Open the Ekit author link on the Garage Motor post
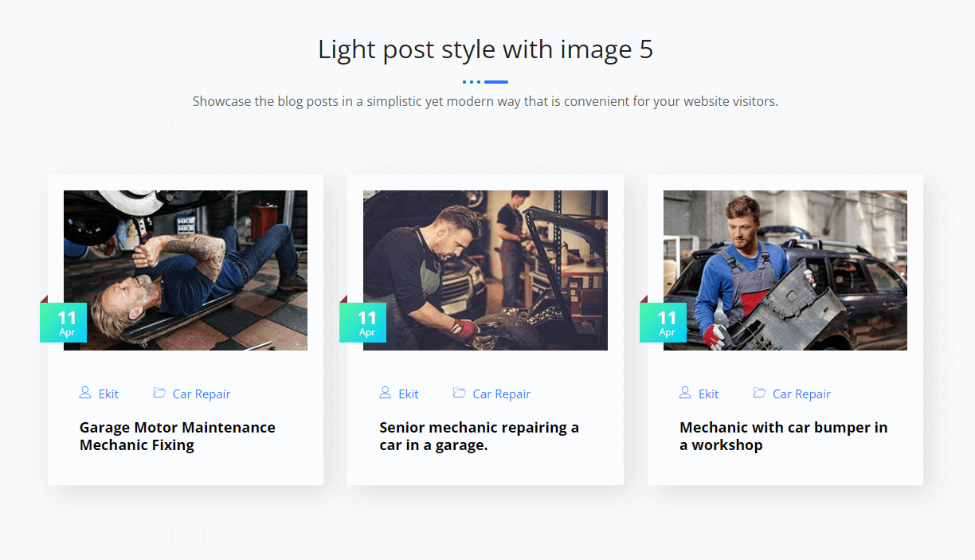The image size is (975, 560). pos(108,394)
